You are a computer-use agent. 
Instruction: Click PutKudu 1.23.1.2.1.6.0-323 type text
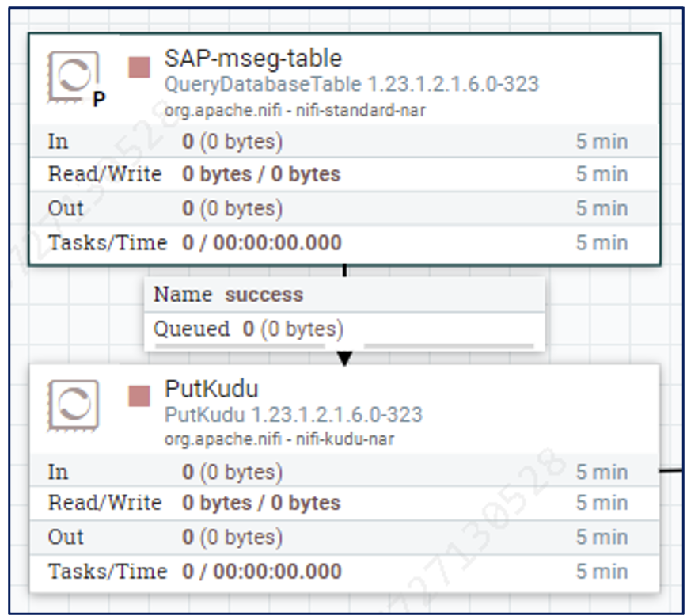[293, 415]
